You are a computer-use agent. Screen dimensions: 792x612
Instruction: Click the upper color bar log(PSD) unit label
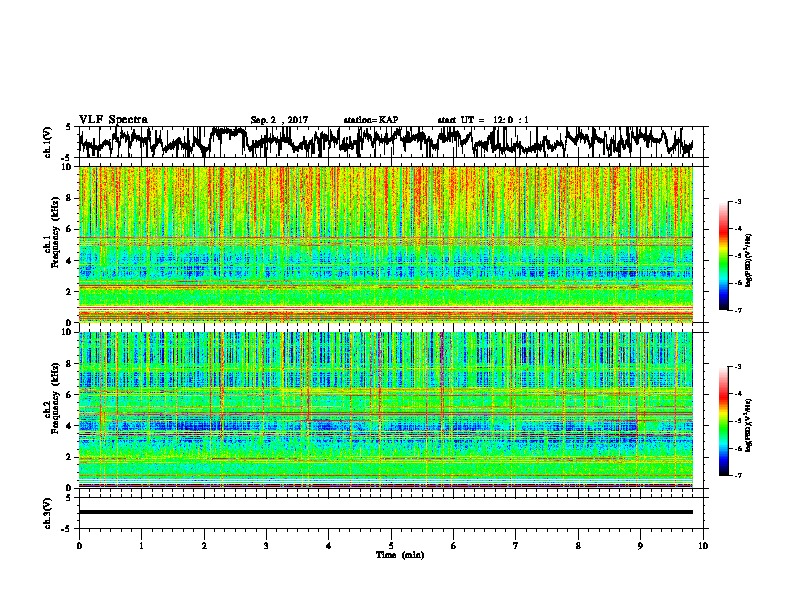[x=749, y=261]
